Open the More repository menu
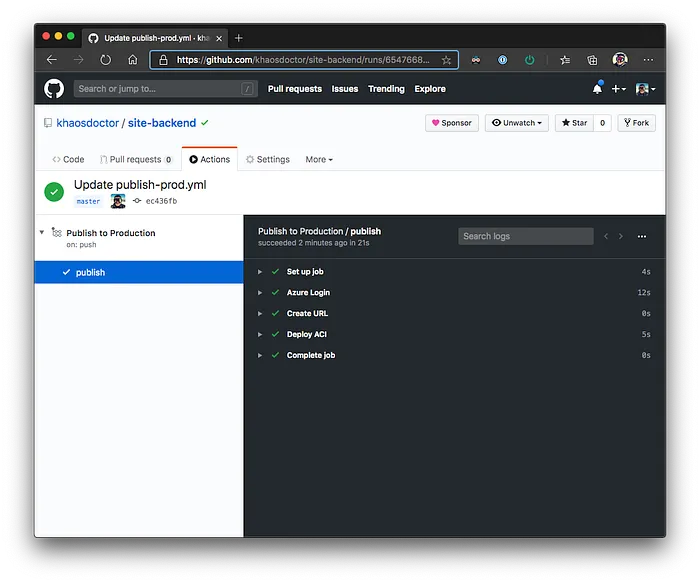The height and width of the screenshot is (583, 700). [319, 159]
